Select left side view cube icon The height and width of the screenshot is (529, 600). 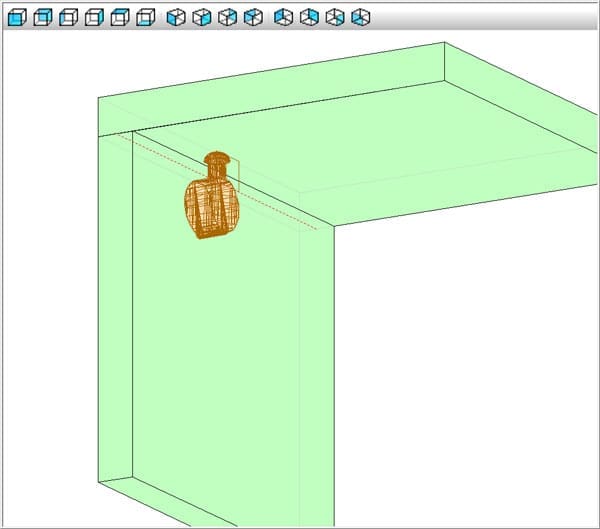(68, 17)
